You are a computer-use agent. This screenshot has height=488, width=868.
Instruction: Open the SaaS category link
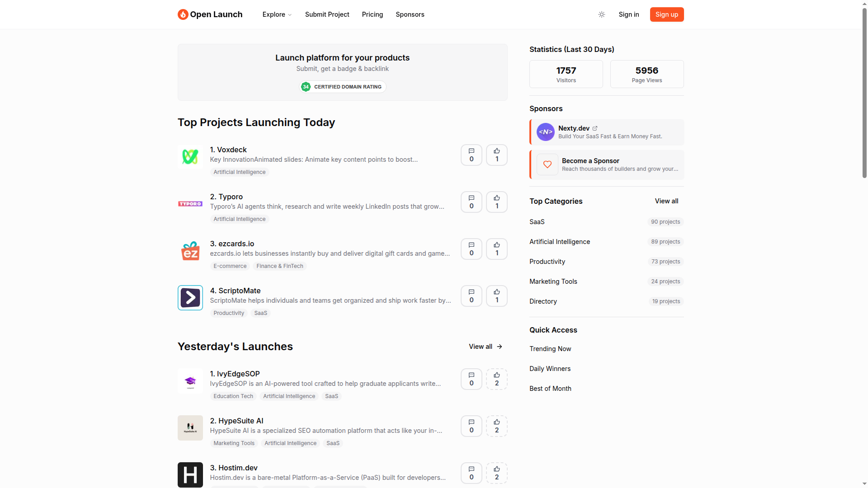coord(537,222)
